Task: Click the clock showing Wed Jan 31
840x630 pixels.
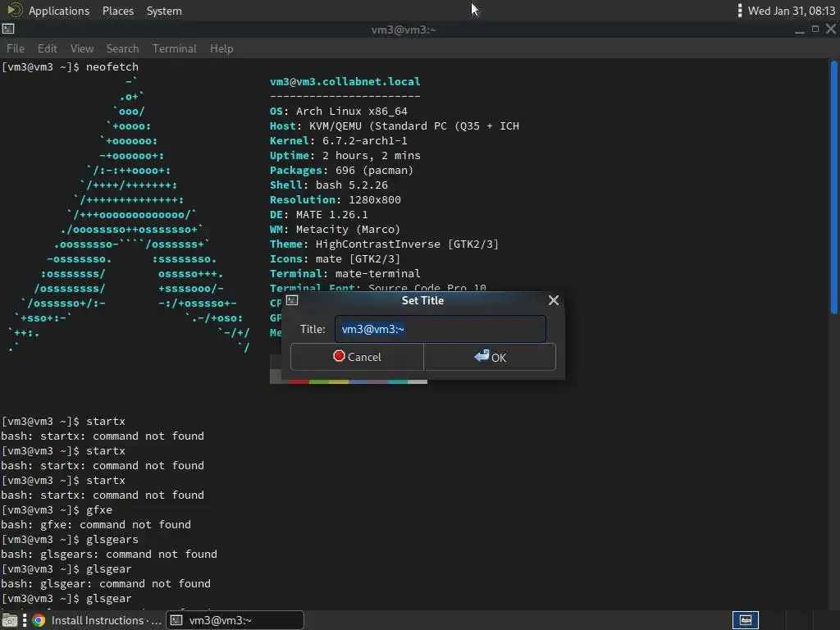Action: [x=792, y=11]
